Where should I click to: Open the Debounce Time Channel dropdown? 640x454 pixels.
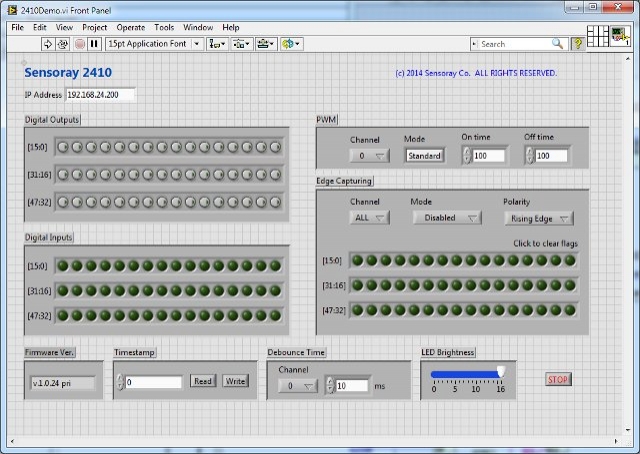(x=298, y=386)
